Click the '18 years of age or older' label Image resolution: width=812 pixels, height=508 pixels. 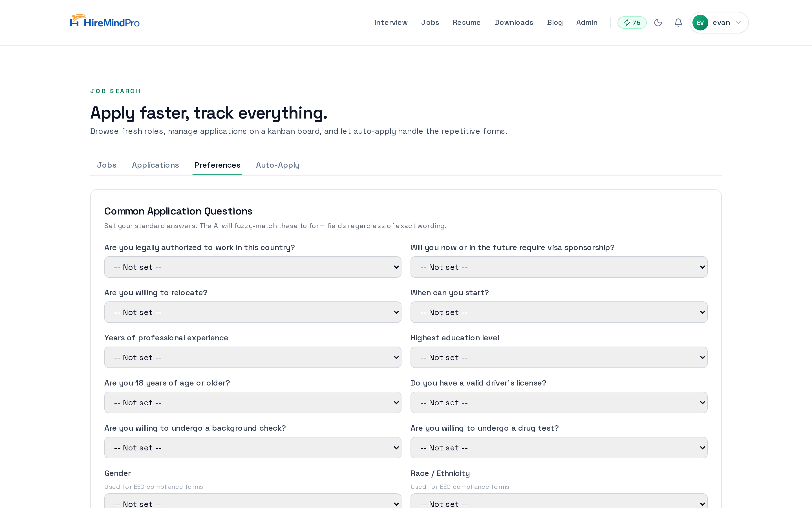click(x=167, y=383)
